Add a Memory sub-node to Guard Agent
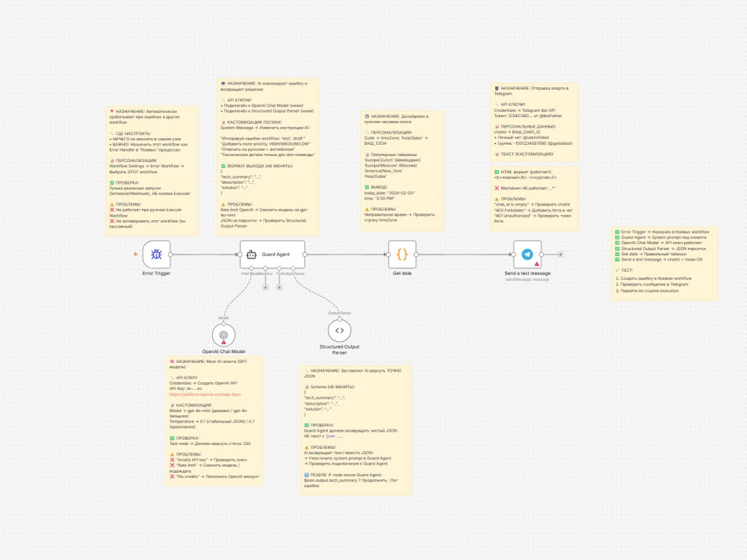This screenshot has height=560, width=747. [265, 287]
